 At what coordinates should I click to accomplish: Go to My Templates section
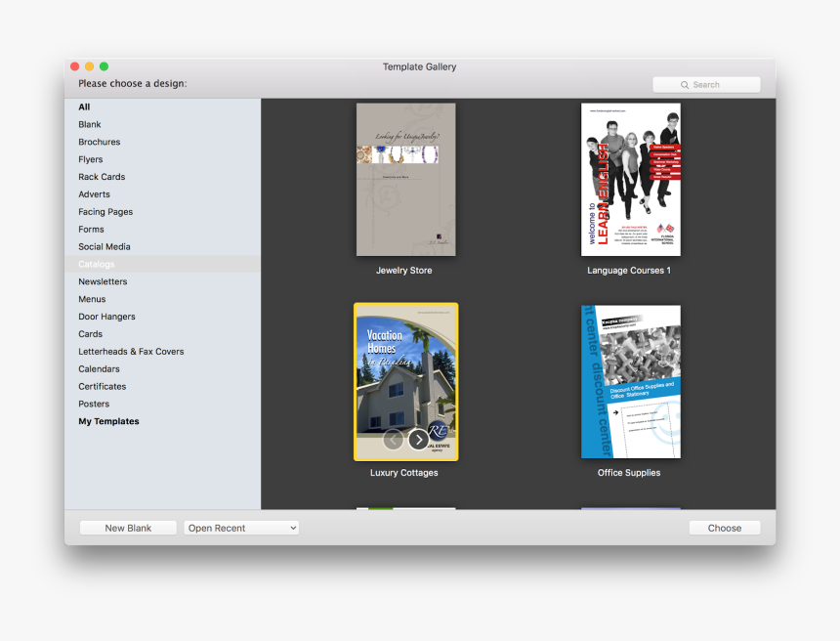108,422
